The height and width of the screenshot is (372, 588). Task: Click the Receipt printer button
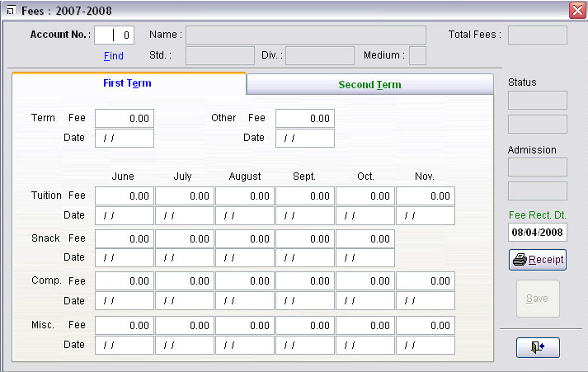538,259
